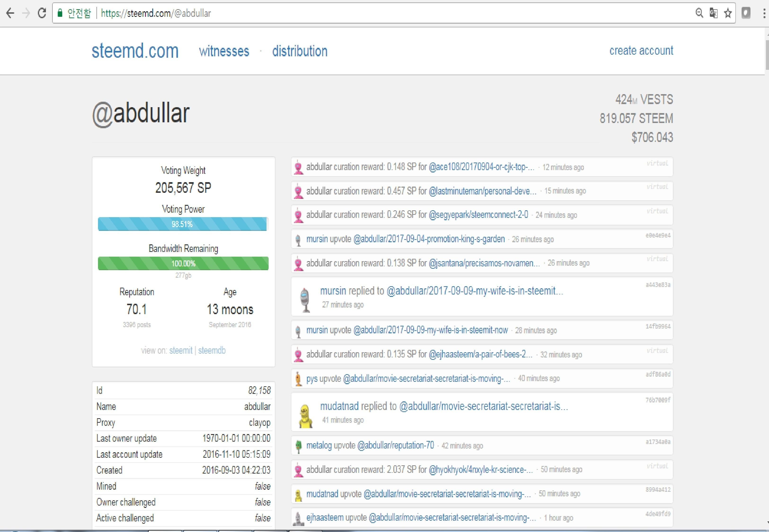Go to steemd.com home logo
The height and width of the screenshot is (532, 769).
[x=135, y=51]
